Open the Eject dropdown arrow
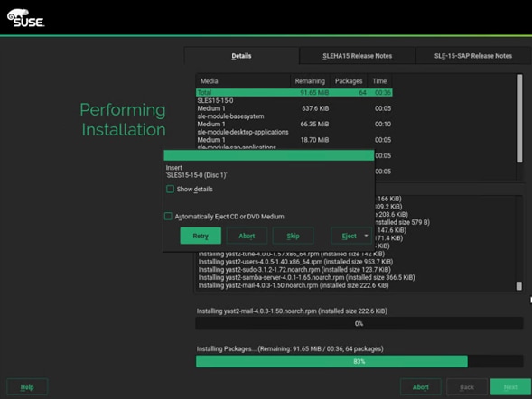 pyautogui.click(x=366, y=236)
